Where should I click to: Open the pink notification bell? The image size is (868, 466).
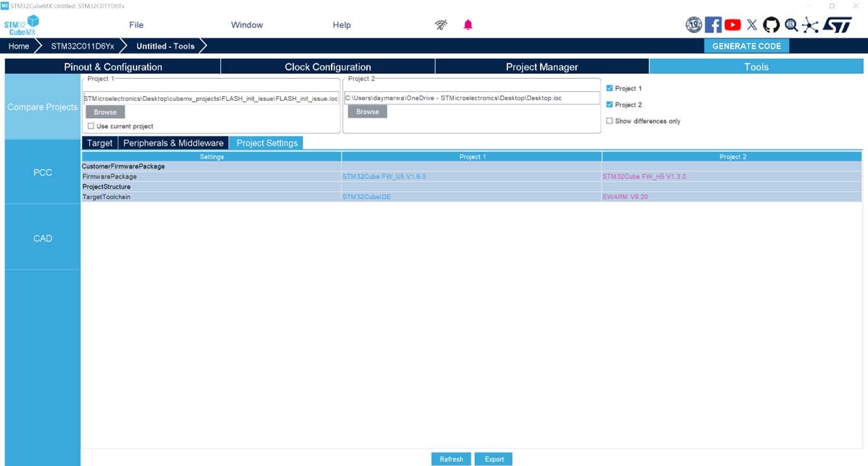point(468,25)
